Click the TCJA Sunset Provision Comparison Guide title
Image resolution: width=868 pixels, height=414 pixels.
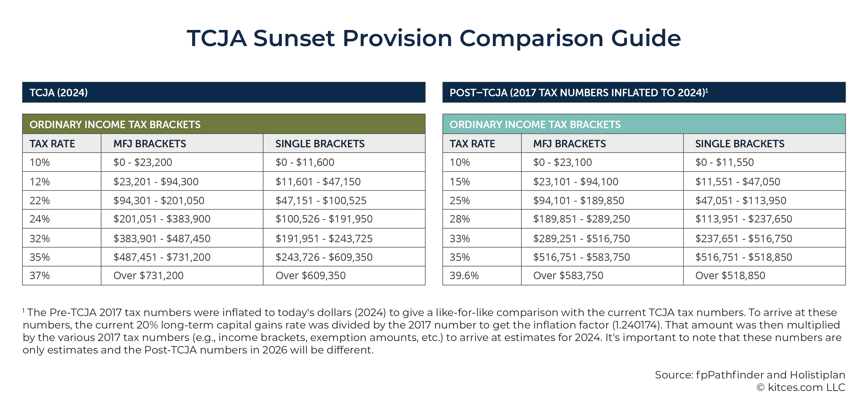(434, 38)
